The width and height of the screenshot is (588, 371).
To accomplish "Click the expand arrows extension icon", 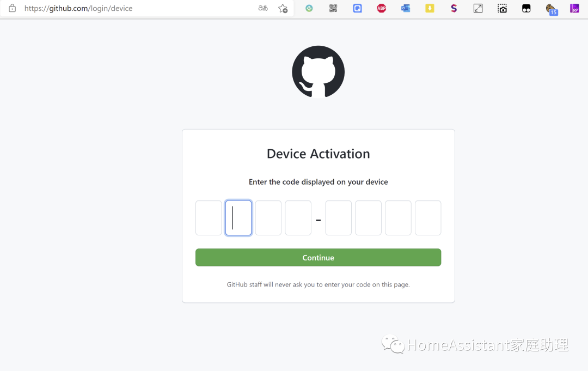I will click(x=478, y=8).
